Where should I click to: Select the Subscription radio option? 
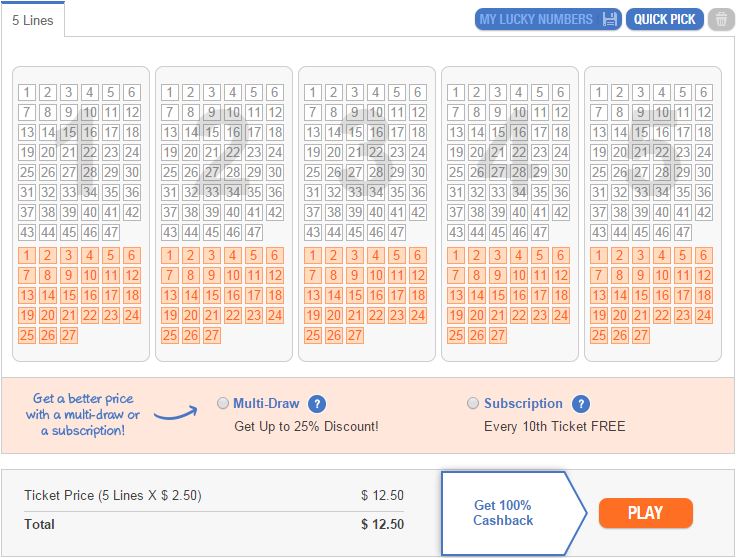click(473, 403)
